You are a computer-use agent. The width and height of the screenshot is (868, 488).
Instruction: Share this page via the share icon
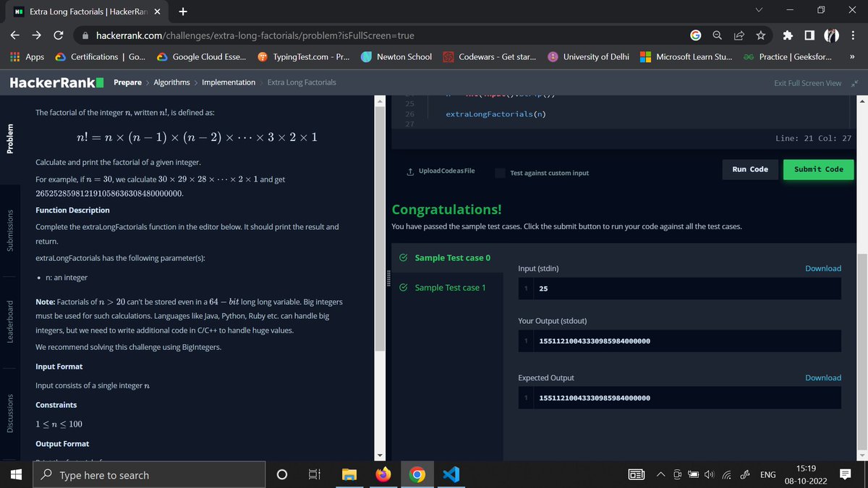point(739,35)
